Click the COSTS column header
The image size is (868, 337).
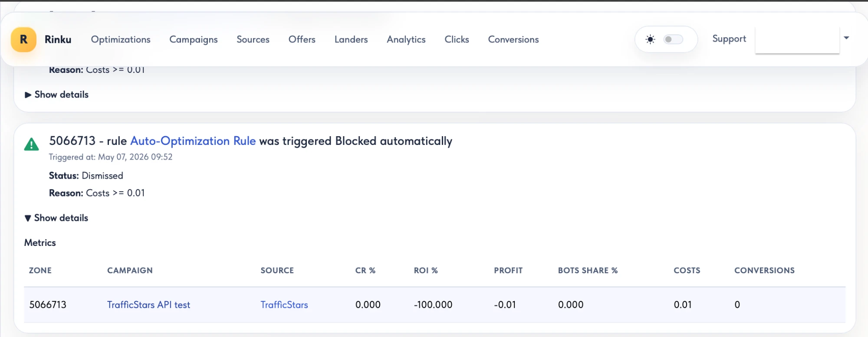pyautogui.click(x=687, y=270)
